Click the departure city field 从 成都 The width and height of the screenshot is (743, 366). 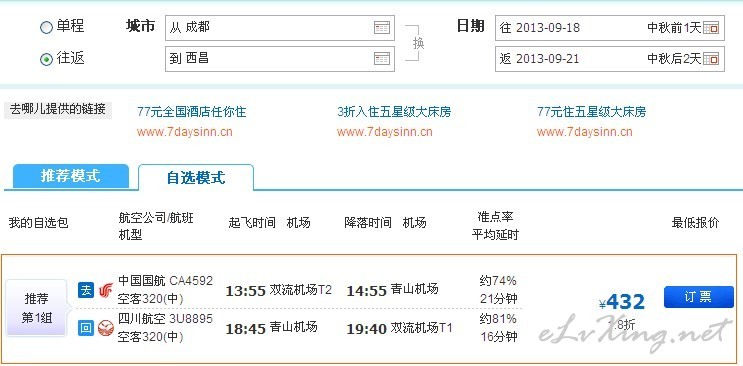(x=280, y=27)
